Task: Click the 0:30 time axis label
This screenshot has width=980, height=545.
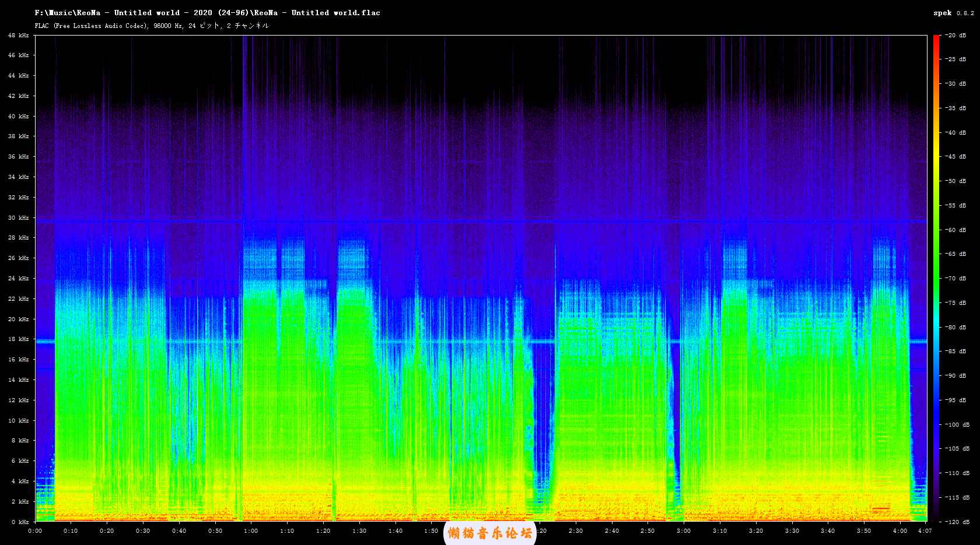Action: point(143,531)
